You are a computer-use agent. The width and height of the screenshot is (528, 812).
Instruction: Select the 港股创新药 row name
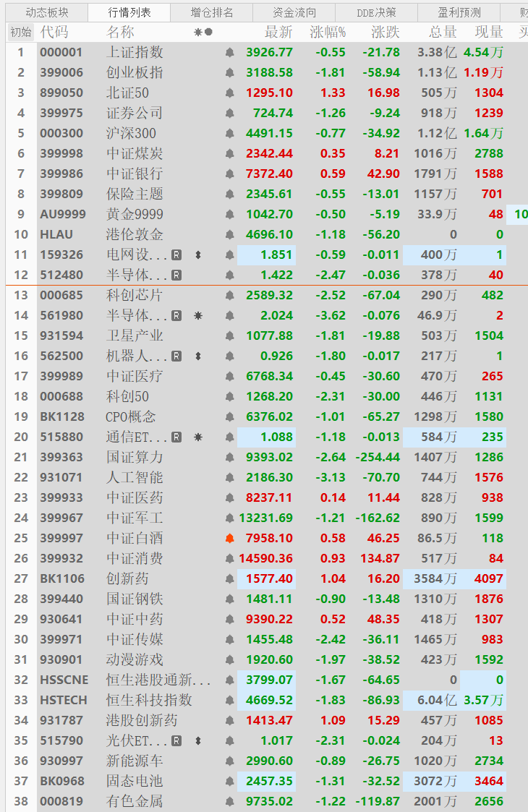pyautogui.click(x=142, y=720)
